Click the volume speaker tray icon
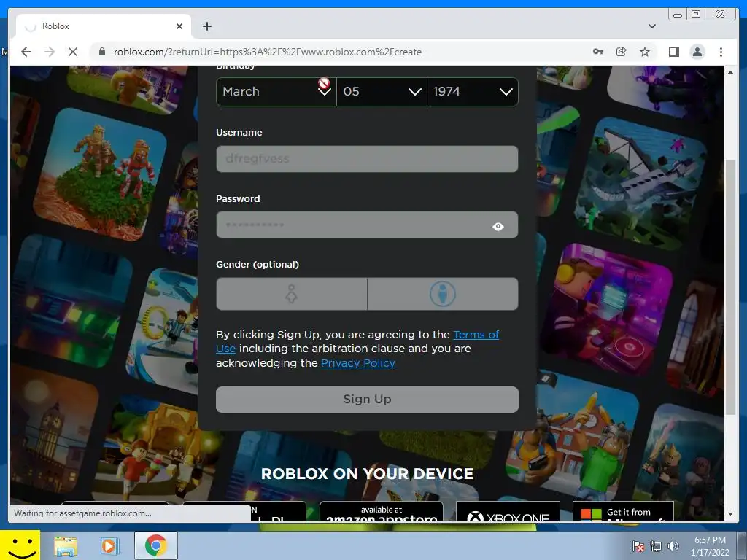The height and width of the screenshot is (560, 747). [x=673, y=546]
